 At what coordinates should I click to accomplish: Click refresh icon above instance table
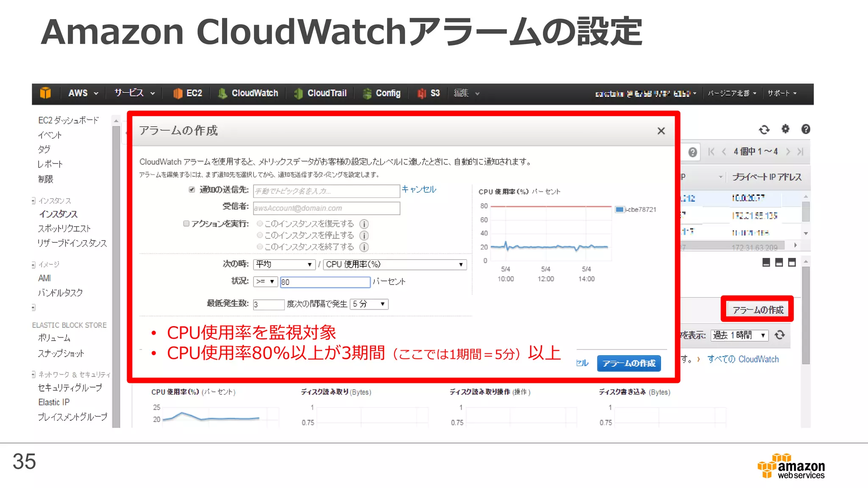click(x=764, y=130)
